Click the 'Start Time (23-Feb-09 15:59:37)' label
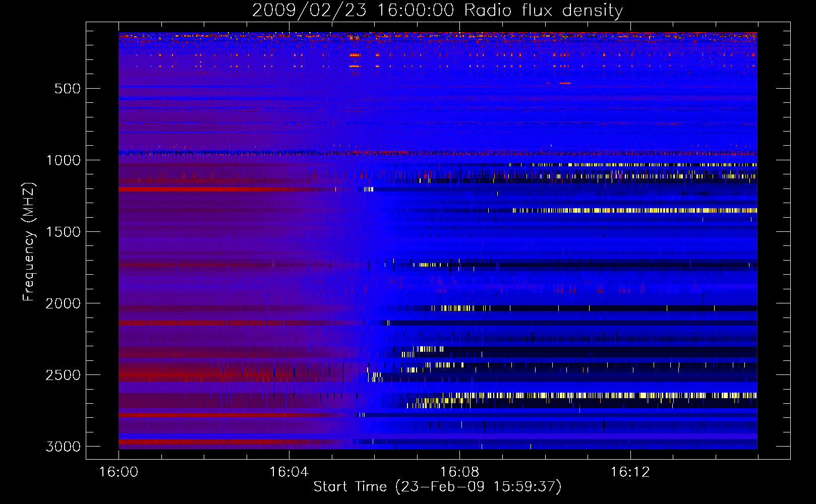Screen dimensions: 816x504 click(437, 487)
